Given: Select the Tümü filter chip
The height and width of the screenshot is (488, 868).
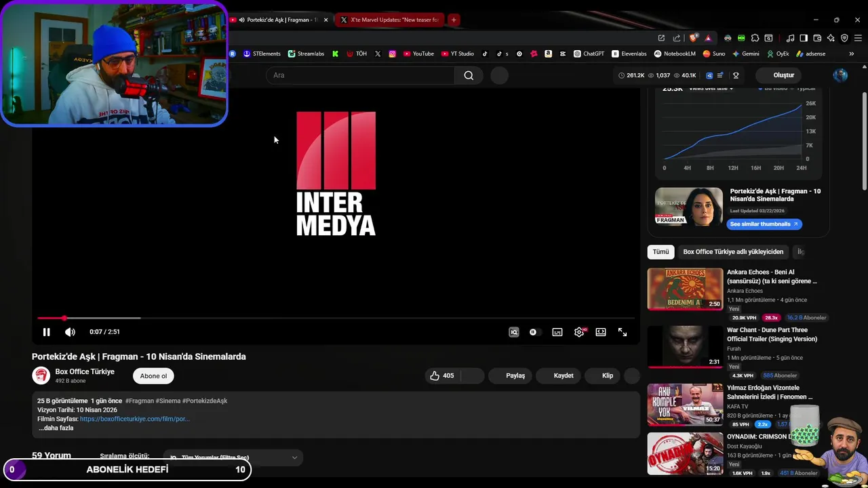Looking at the screenshot, I should coord(660,251).
